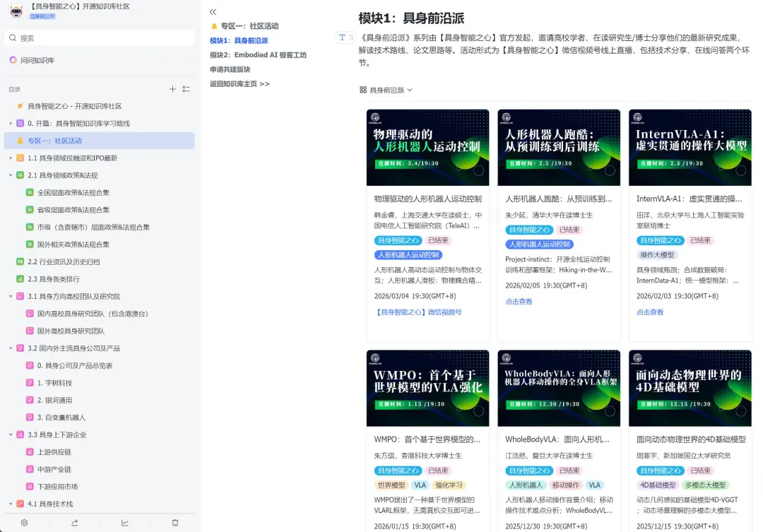Click 点击查看 link in 人形机器人跑酷 card
Viewport: 763px width, 532px height.
(x=519, y=301)
